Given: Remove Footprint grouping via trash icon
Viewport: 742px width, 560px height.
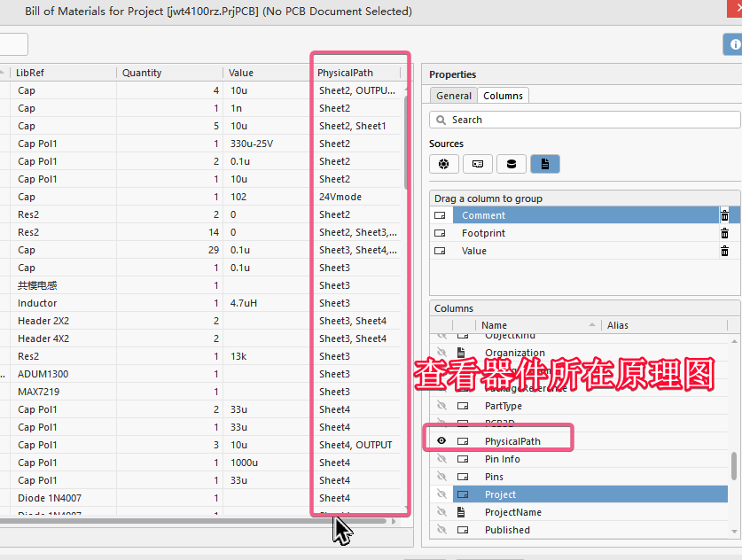Looking at the screenshot, I should [724, 233].
